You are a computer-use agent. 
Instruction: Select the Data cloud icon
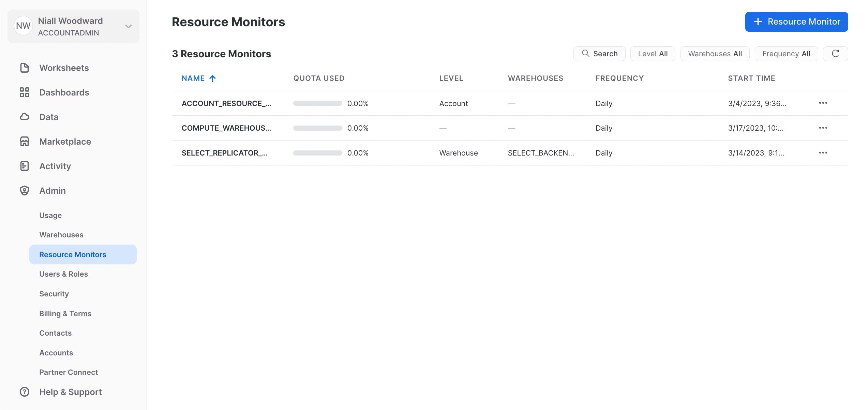coord(25,117)
